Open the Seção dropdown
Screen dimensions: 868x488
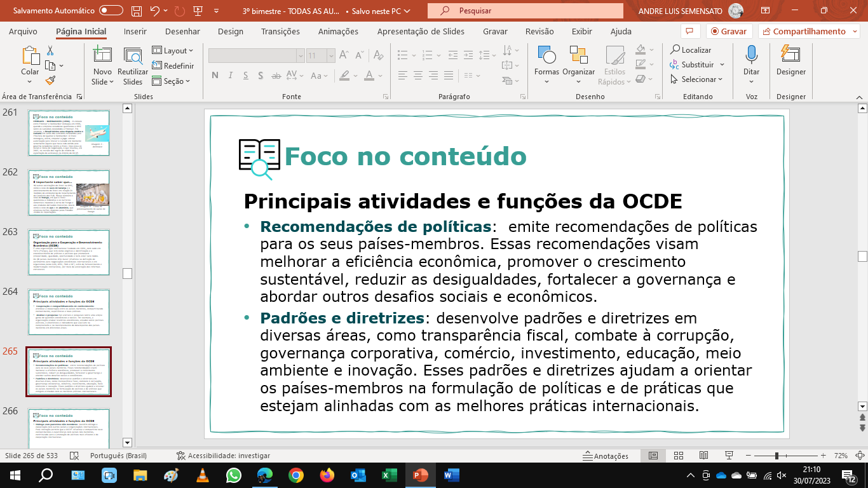pos(171,81)
